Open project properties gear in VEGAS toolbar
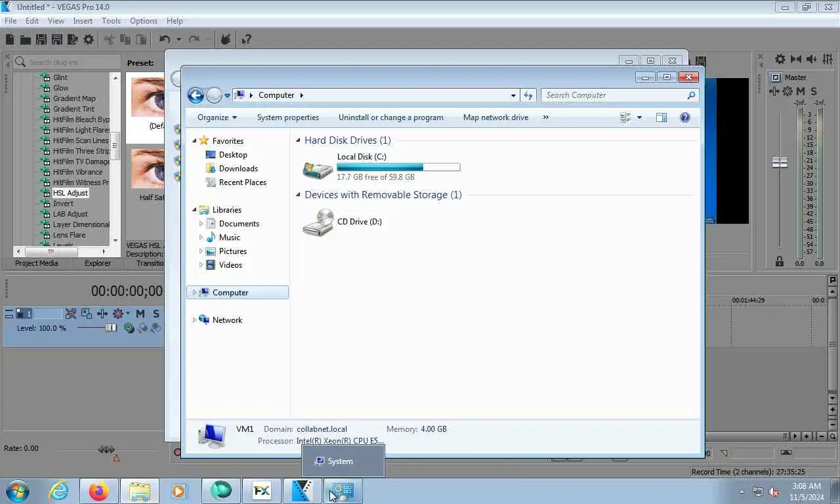This screenshot has width=840, height=504. [x=89, y=39]
